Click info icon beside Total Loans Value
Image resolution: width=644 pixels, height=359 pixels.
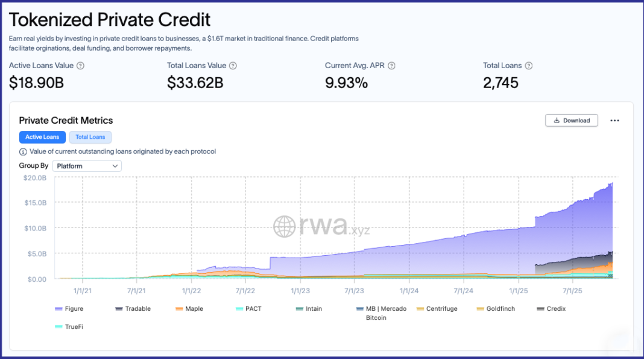click(x=233, y=66)
